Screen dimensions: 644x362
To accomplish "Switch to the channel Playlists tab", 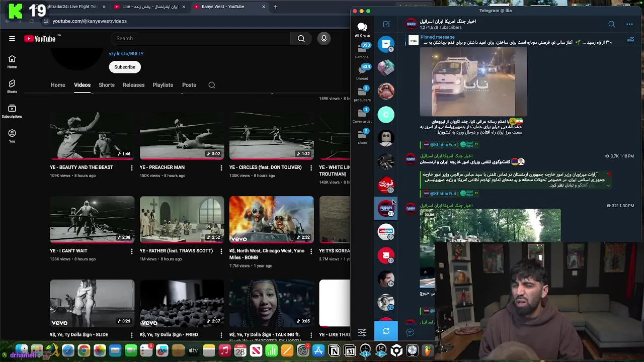I will pos(163,85).
